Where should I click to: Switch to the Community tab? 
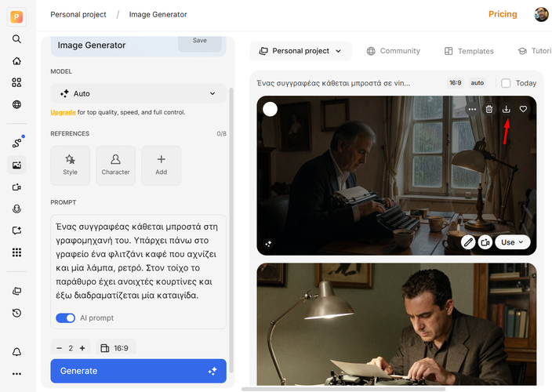coord(393,51)
